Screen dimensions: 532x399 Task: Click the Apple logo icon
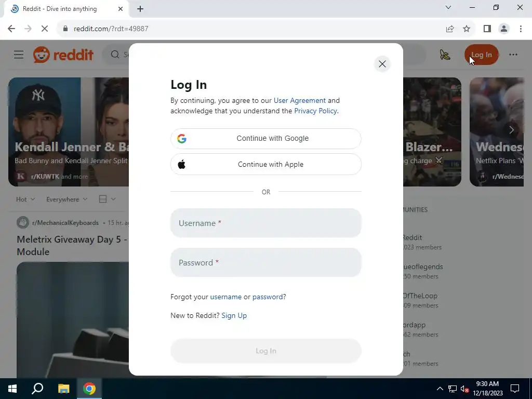182,165
